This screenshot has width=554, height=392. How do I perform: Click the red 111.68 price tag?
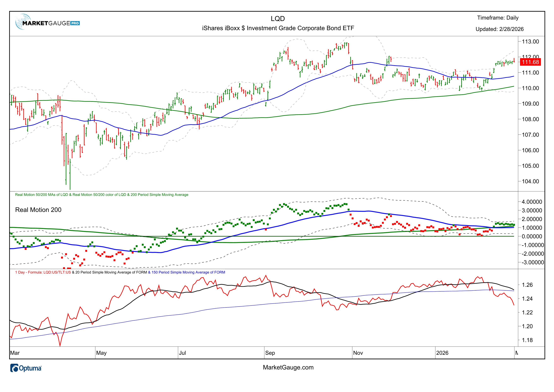point(530,62)
